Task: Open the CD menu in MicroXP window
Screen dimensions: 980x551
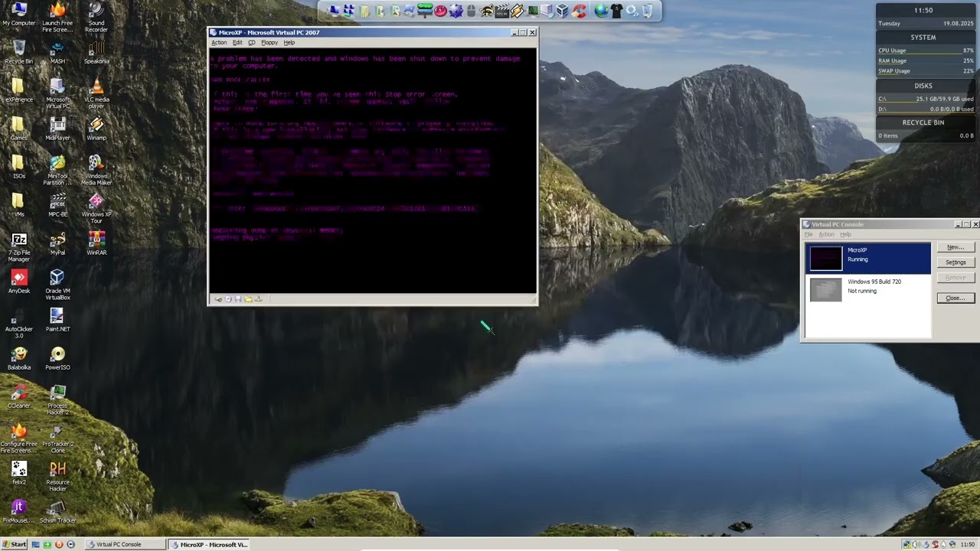Action: tap(251, 43)
